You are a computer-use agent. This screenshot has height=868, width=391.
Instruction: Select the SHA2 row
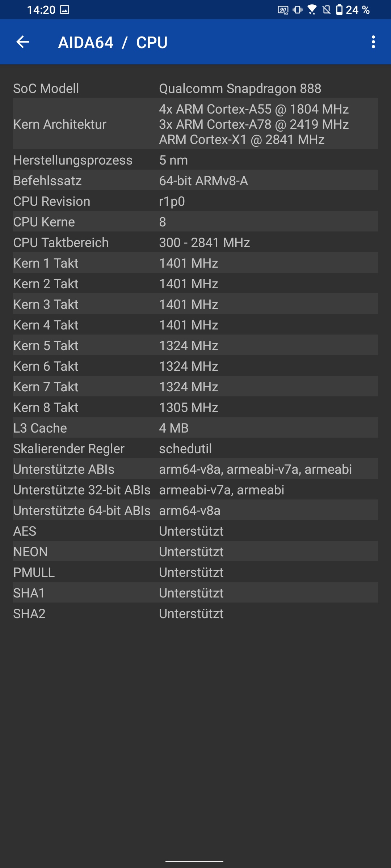click(x=195, y=613)
